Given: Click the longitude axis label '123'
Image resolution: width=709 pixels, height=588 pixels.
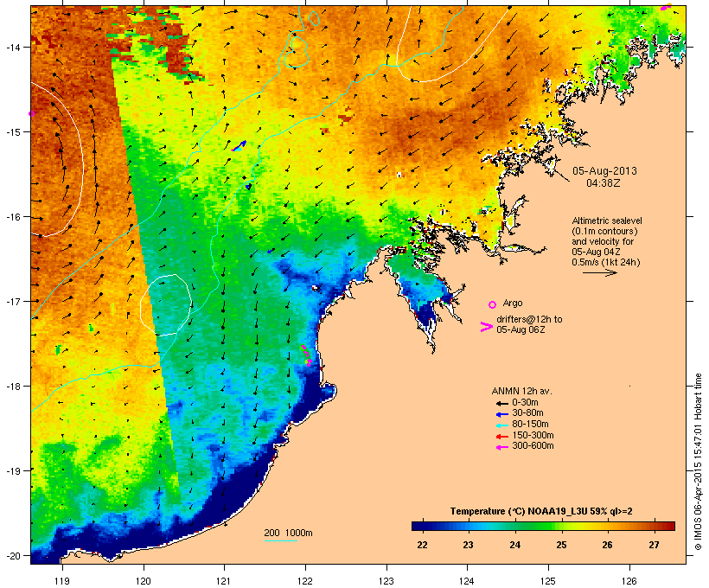Looking at the screenshot, I should coord(386,581).
